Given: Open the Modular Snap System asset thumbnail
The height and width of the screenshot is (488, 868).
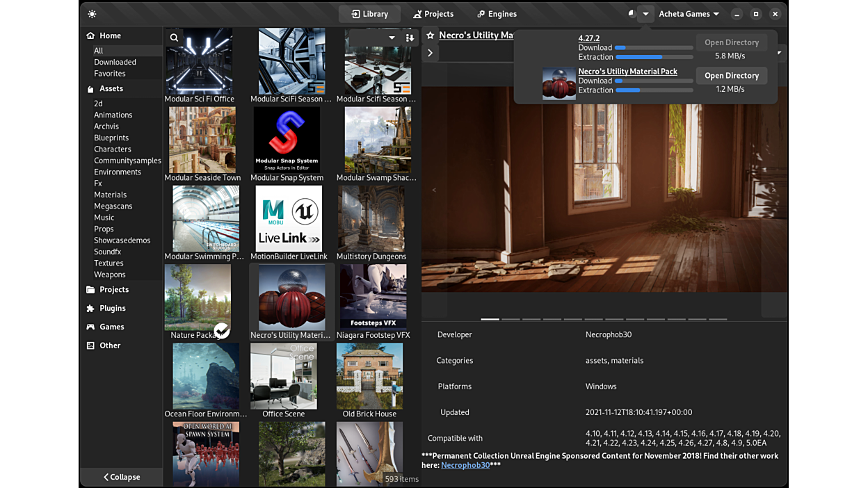Looking at the screenshot, I should pos(287,139).
